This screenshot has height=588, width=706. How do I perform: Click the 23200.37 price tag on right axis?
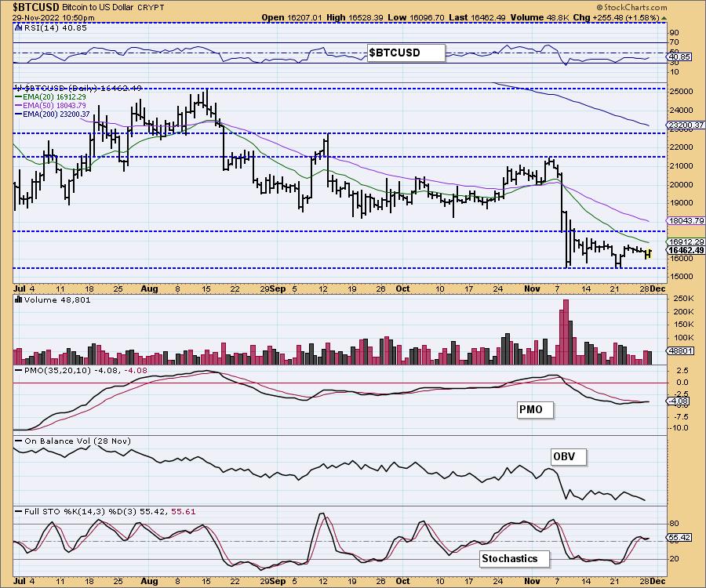[686, 125]
